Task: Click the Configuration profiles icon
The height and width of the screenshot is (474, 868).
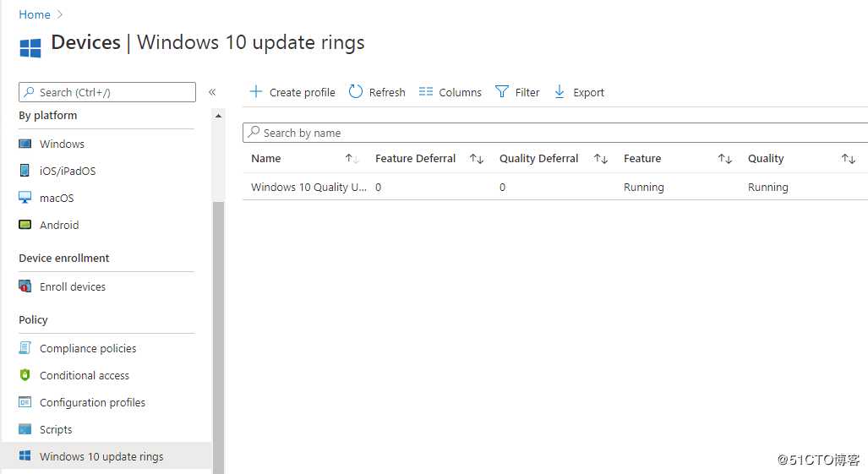Action: [25, 402]
